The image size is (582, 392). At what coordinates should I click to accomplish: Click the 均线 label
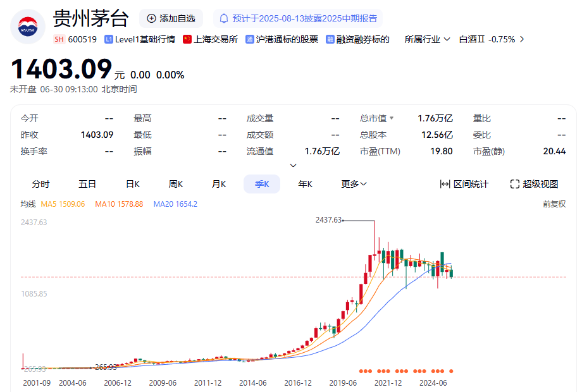click(x=28, y=204)
